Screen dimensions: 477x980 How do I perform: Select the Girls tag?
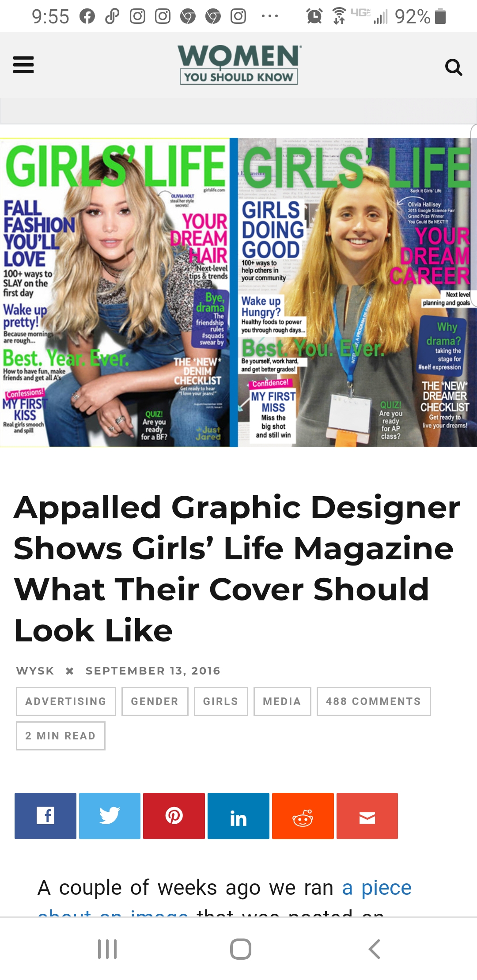pyautogui.click(x=221, y=701)
